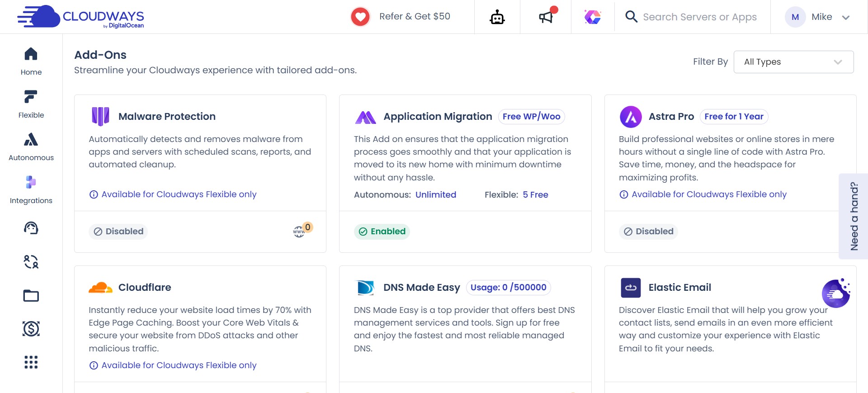Viewport: 868px width, 393px height.
Task: Click the Cloudflare cloud icon
Action: click(x=100, y=288)
